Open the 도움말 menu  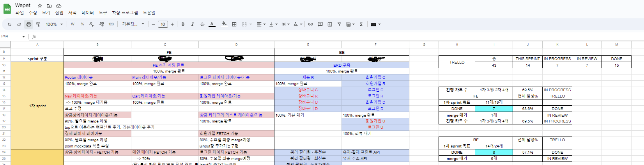coord(149,13)
